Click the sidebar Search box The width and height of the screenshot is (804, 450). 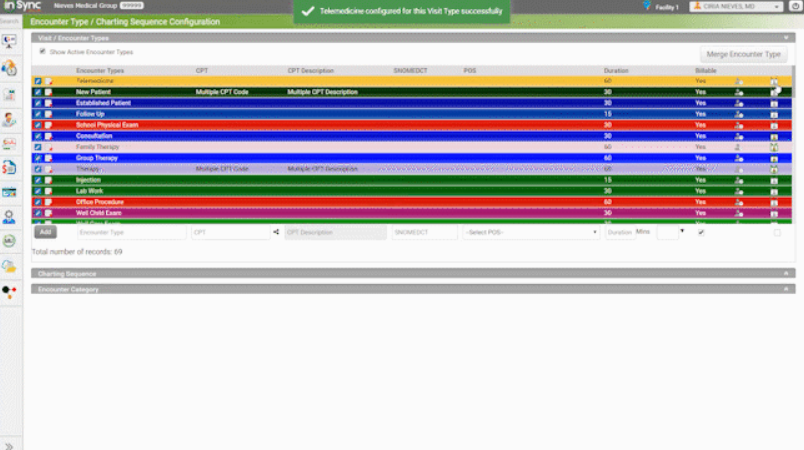coord(10,22)
